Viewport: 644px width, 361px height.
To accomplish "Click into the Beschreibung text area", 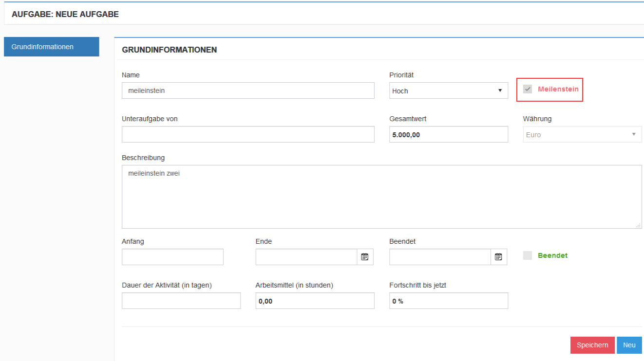I will [x=382, y=197].
